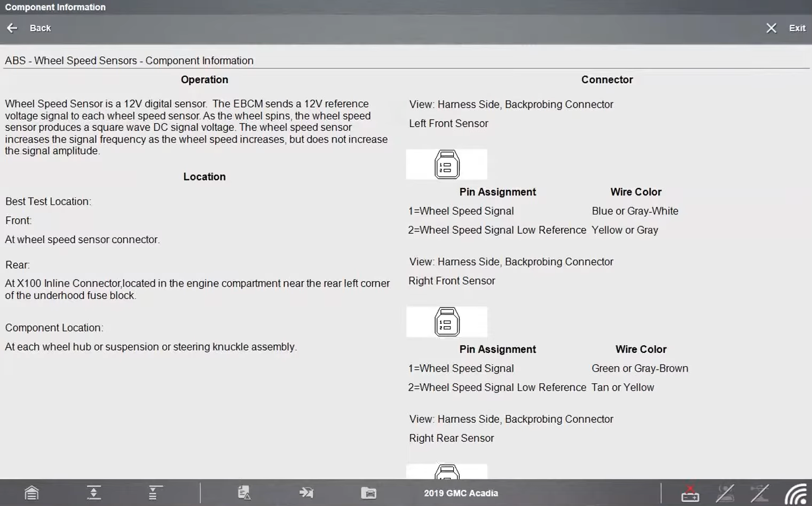This screenshot has width=812, height=506.
Task: Click the Right Front Sensor label
Action: [452, 281]
